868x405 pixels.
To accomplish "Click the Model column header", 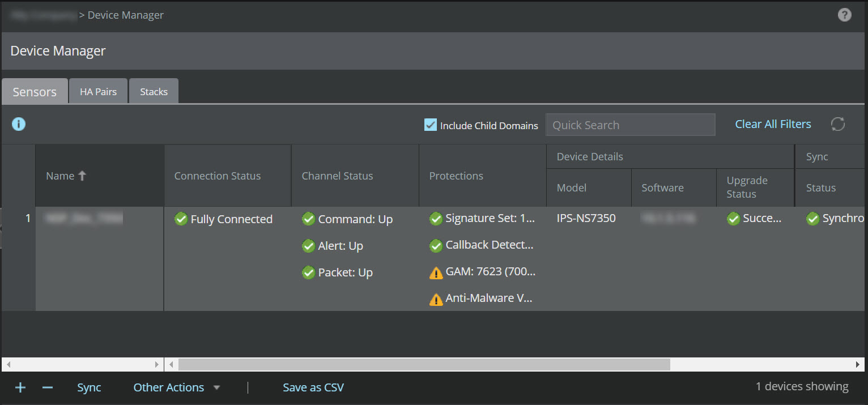I will pyautogui.click(x=589, y=187).
